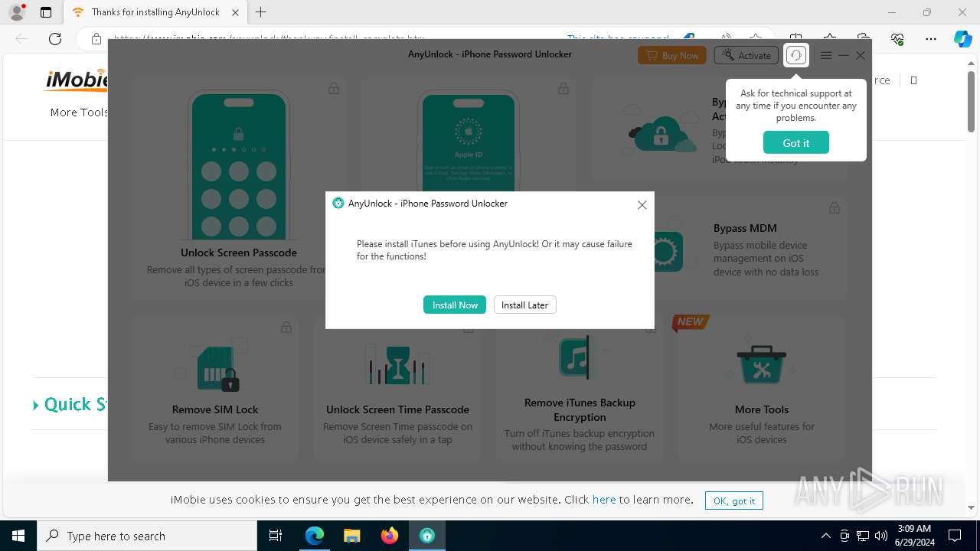Viewport: 980px width, 551px height.
Task: Open the Edge profile avatar
Action: pyautogui.click(x=17, y=12)
